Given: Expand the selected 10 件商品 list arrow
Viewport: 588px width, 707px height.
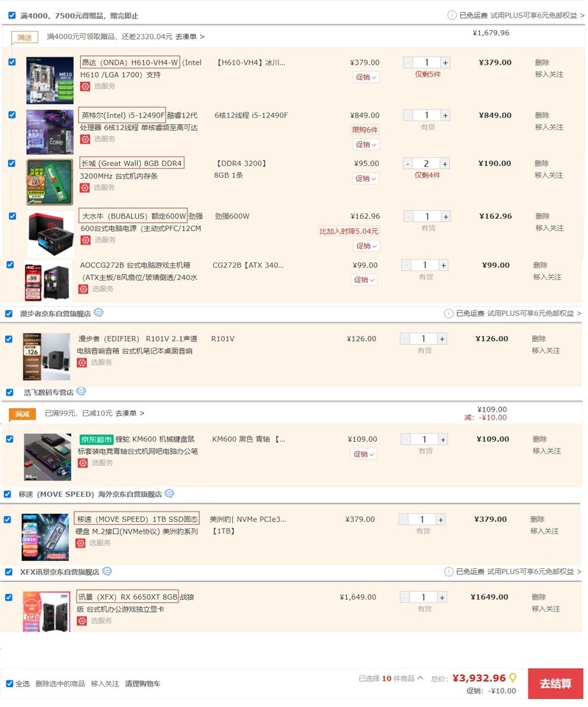Looking at the screenshot, I should pyautogui.click(x=420, y=678).
